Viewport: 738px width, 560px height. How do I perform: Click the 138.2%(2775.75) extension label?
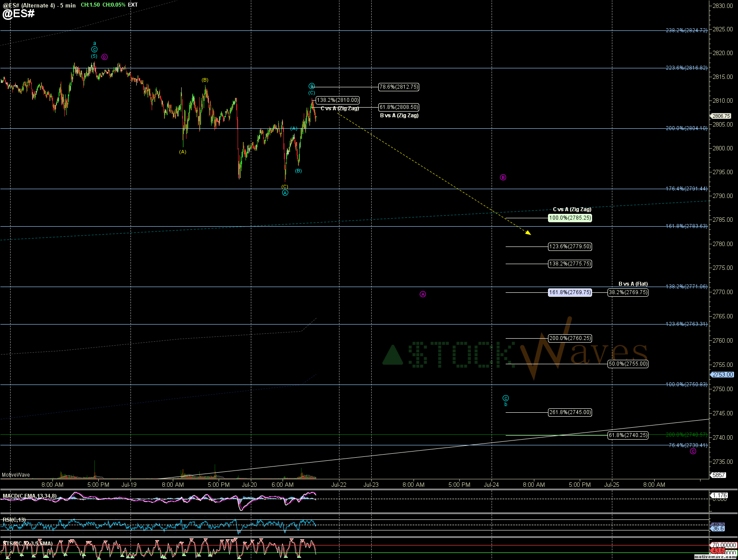coord(570,264)
